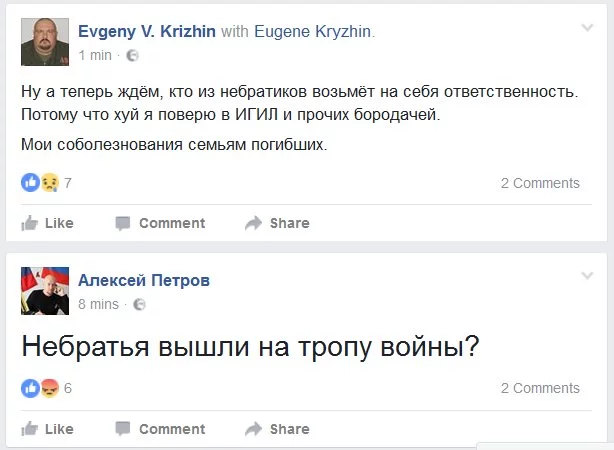
Task: Open the Comment box on Evgeny's post
Action: point(160,223)
